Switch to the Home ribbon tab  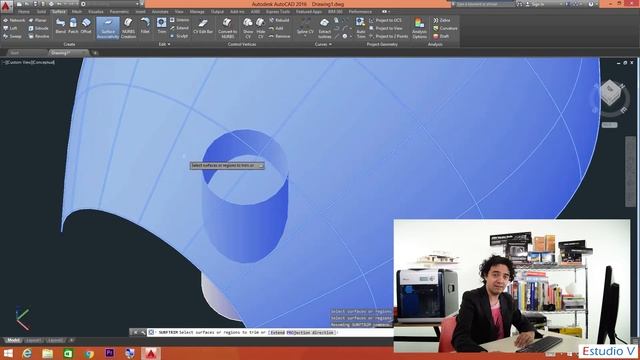24,12
